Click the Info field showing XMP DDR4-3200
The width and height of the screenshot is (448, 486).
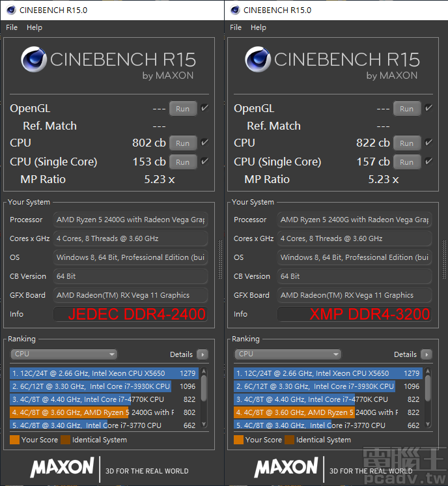point(354,314)
